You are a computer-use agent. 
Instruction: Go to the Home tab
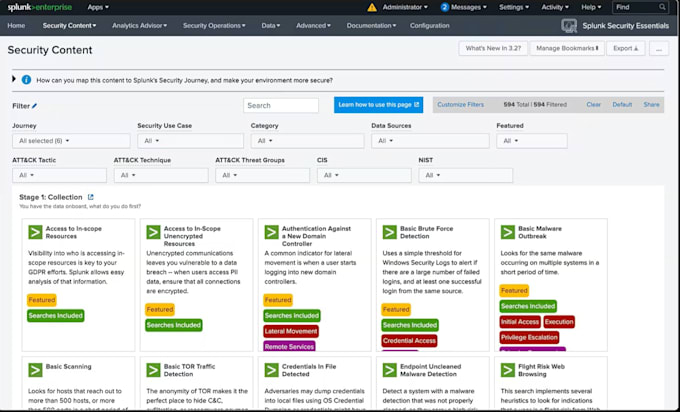tap(16, 26)
